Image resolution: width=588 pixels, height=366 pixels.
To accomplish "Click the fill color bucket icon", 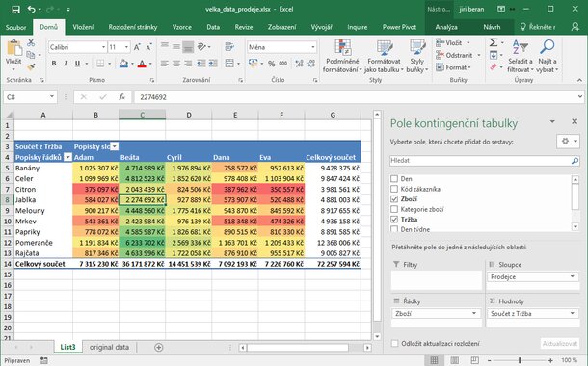I will (123, 64).
